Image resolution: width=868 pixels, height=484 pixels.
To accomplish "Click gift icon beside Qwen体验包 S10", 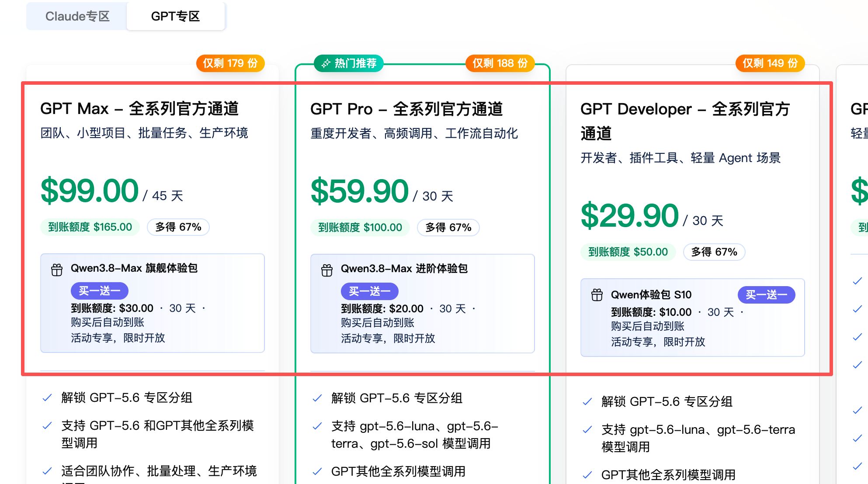I will click(597, 295).
